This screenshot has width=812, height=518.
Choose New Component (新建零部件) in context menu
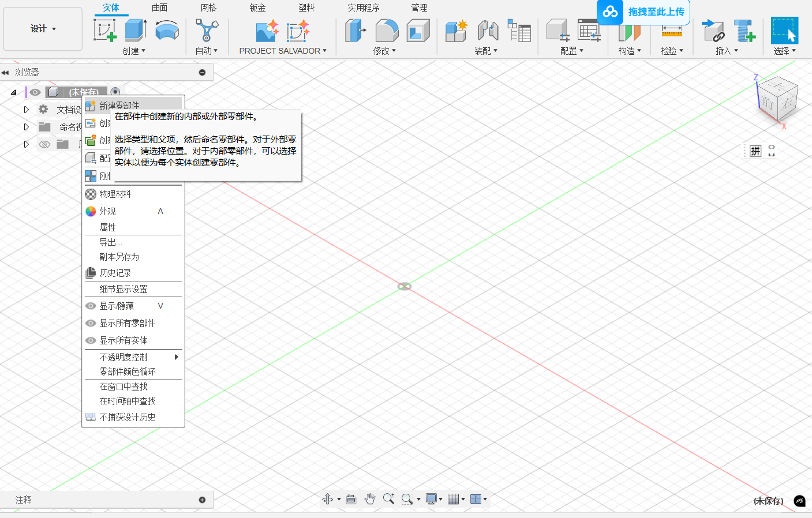(x=133, y=105)
